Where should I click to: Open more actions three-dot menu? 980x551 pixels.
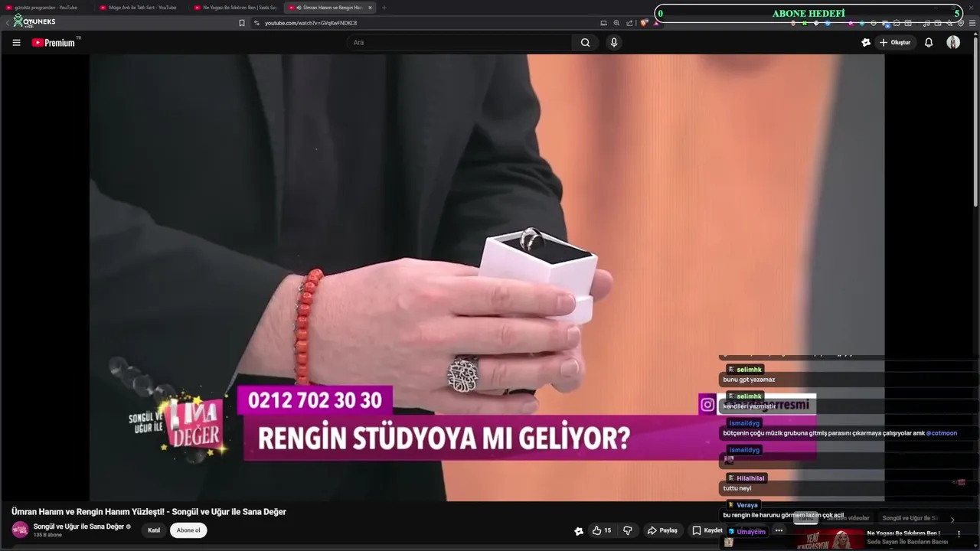pos(779,530)
